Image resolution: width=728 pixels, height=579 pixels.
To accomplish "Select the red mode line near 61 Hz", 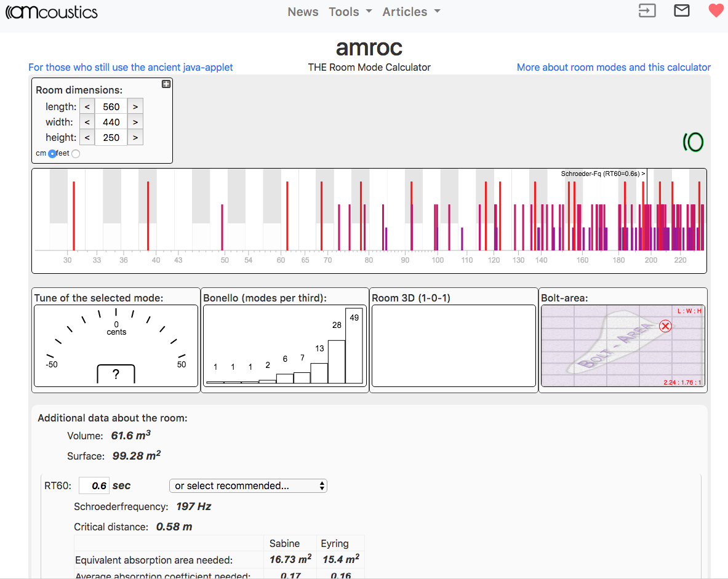I will click(287, 216).
